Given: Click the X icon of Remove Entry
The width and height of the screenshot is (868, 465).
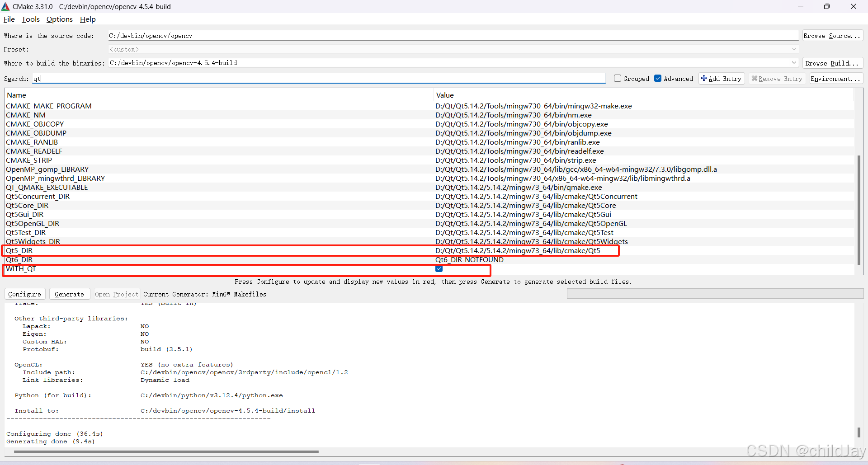Looking at the screenshot, I should click(x=754, y=78).
